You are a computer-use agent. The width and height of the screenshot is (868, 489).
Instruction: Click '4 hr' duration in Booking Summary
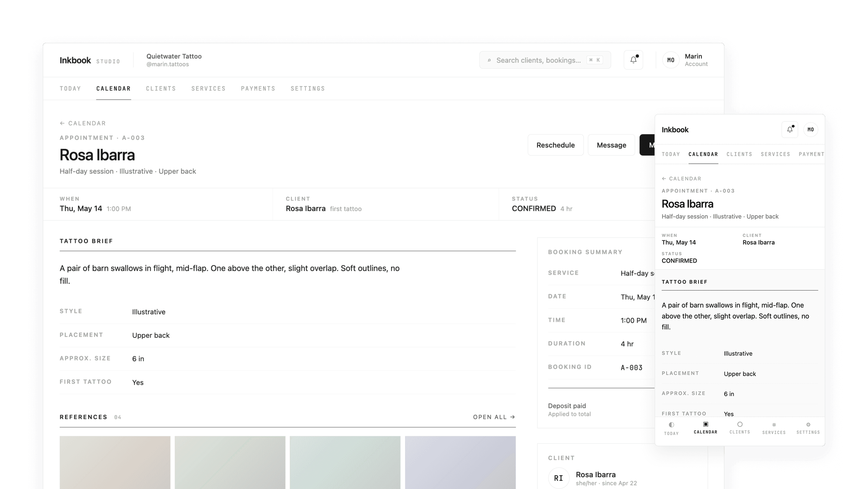[627, 344]
